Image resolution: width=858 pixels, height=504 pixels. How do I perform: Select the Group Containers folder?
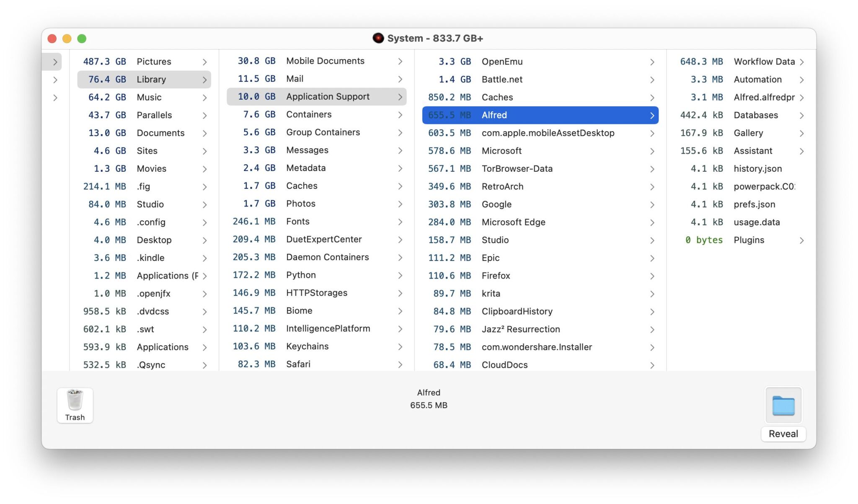coord(316,132)
